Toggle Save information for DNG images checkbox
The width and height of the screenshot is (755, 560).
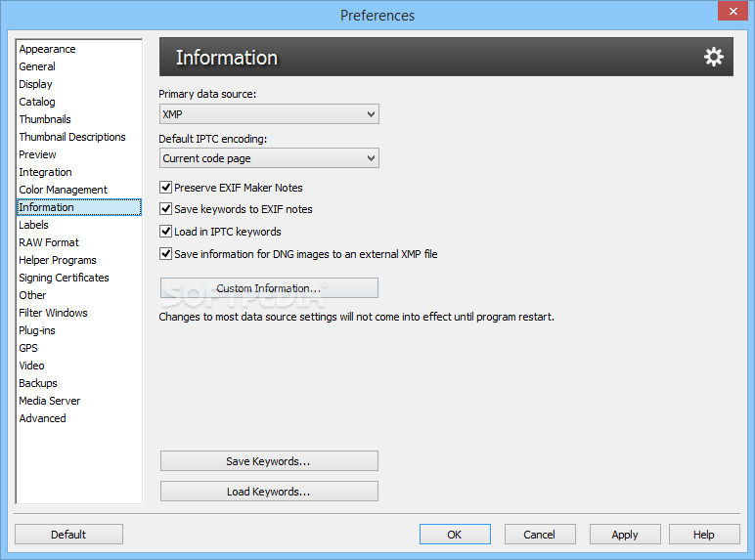165,253
